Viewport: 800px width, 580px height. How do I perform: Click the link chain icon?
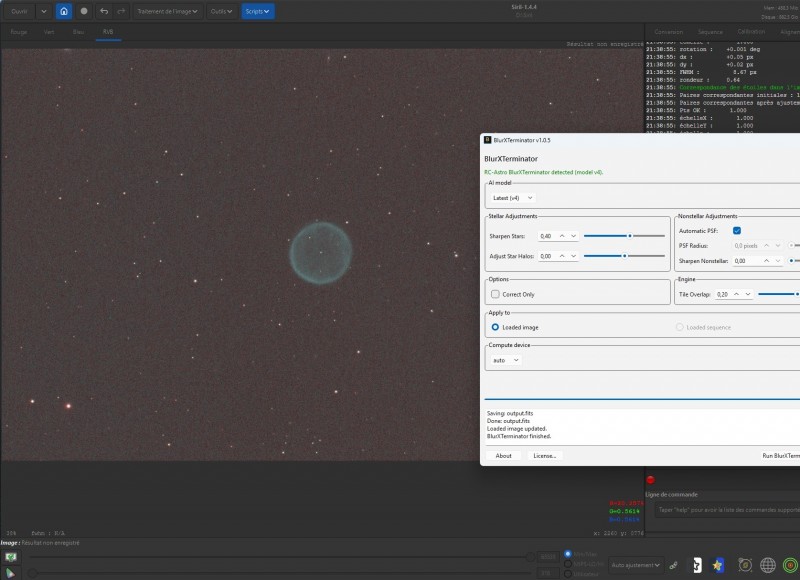[x=673, y=565]
